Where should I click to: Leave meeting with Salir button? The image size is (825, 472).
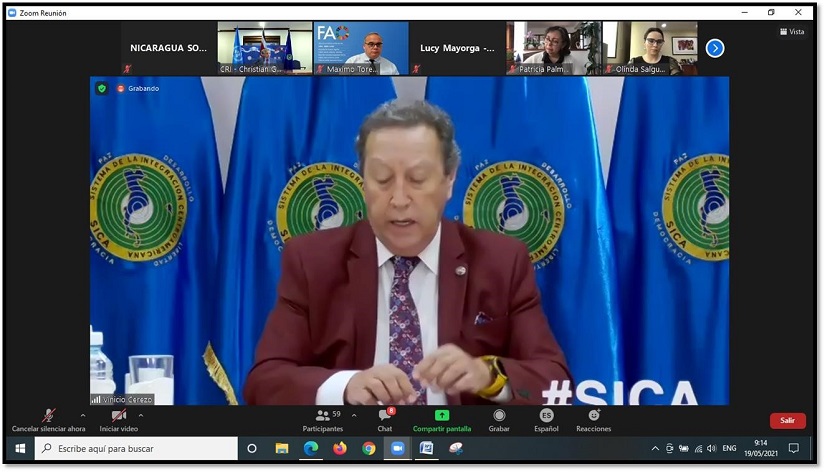[788, 420]
